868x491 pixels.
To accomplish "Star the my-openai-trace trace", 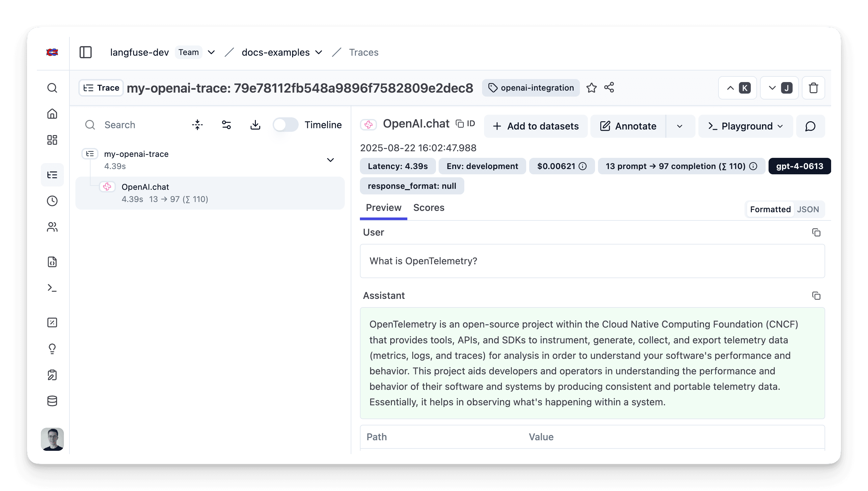I will [591, 88].
